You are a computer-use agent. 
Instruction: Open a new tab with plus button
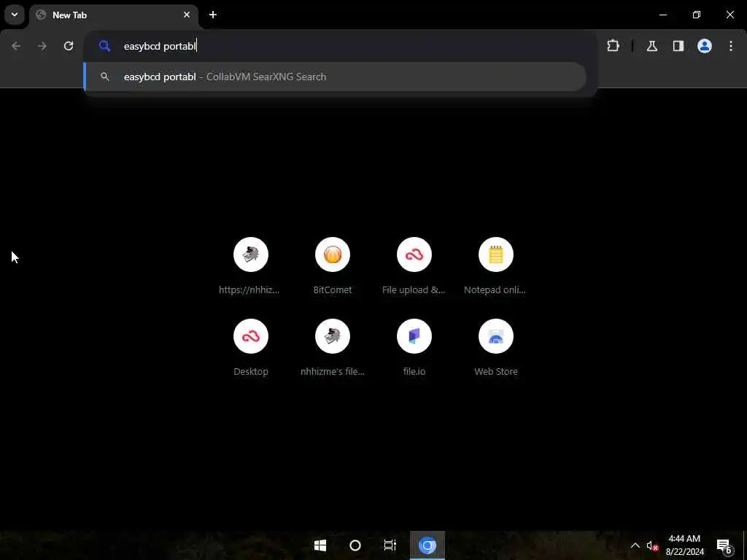213,15
